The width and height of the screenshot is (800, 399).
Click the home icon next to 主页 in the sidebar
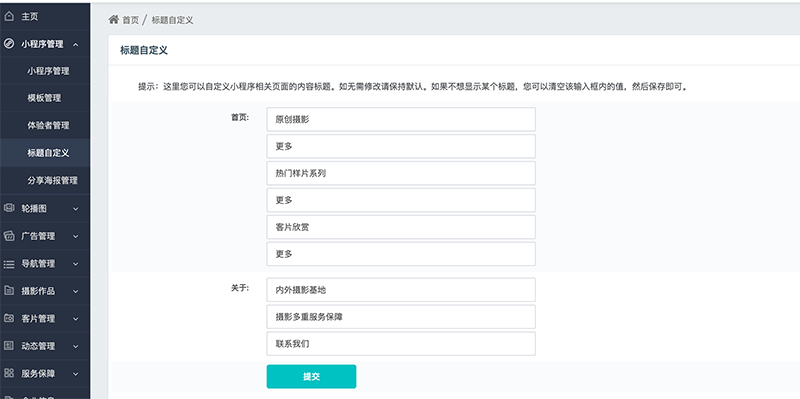pyautogui.click(x=9, y=17)
